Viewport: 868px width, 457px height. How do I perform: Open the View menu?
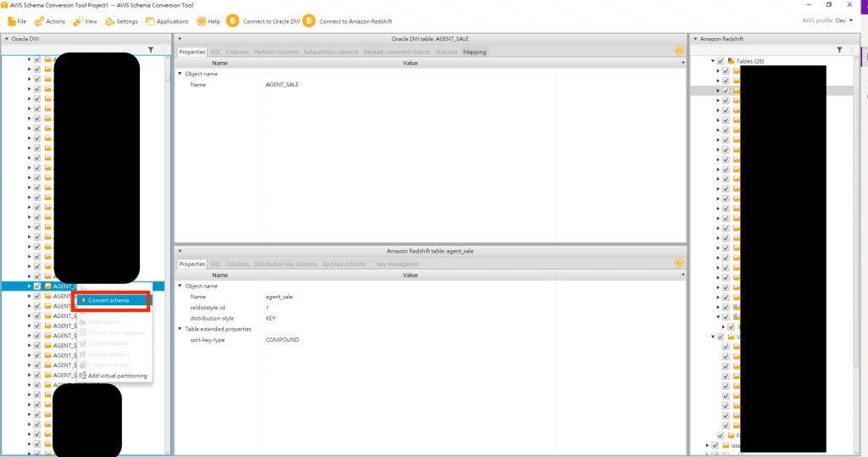tap(86, 21)
